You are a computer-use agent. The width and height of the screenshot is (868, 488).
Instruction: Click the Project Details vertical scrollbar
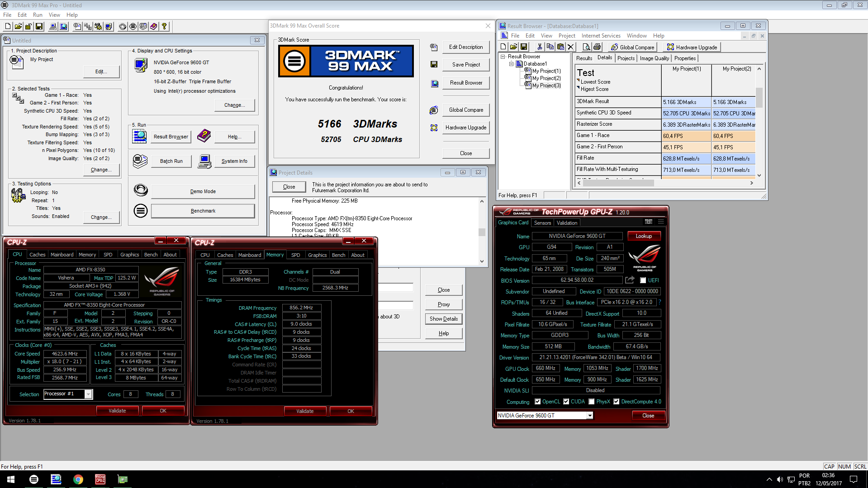pyautogui.click(x=482, y=231)
